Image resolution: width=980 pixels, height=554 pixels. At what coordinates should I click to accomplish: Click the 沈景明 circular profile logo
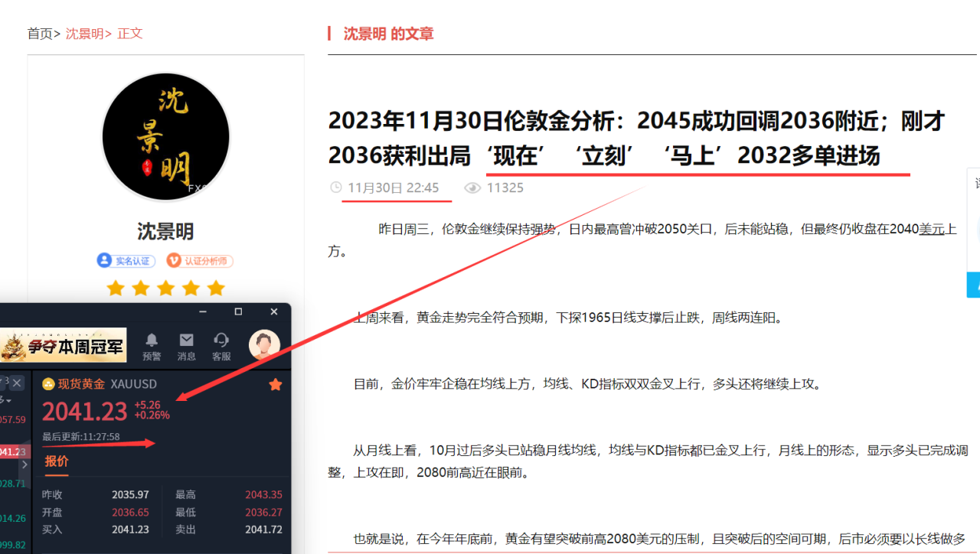[x=166, y=137]
